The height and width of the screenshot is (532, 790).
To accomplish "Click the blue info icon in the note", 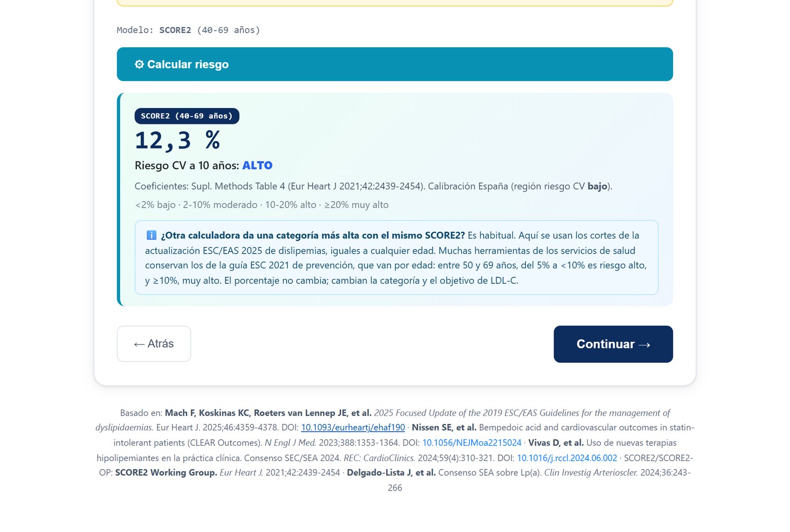I will [x=152, y=235].
